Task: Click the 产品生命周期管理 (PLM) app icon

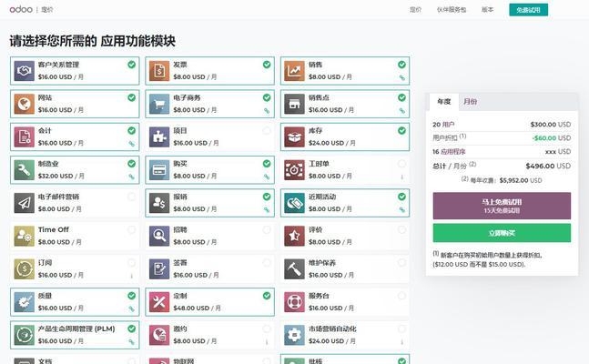Action: click(x=24, y=335)
